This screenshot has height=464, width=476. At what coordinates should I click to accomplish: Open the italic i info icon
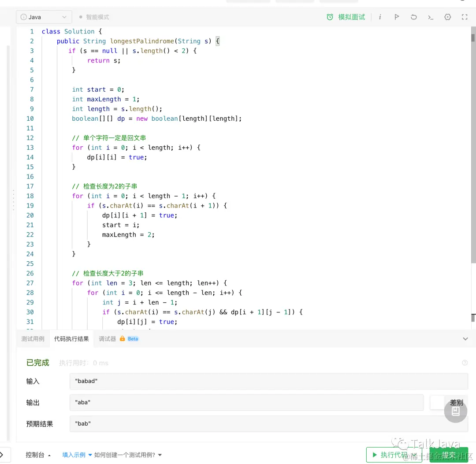pos(380,17)
